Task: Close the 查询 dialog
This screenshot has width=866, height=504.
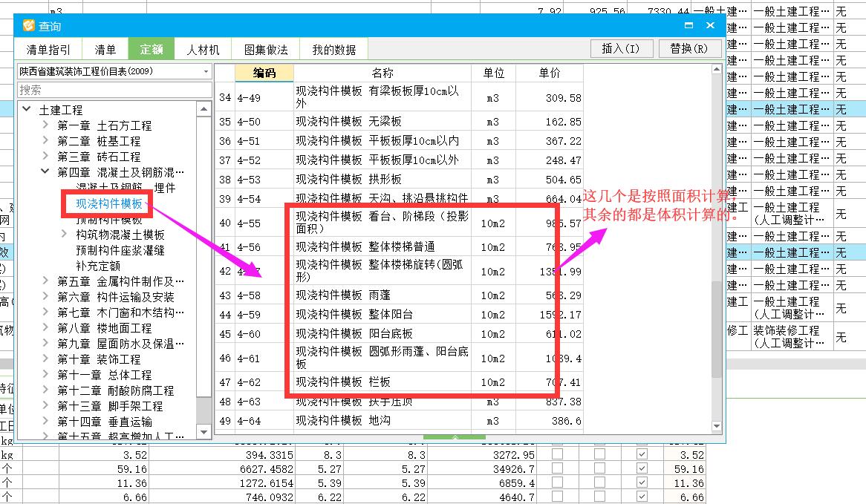Action: point(710,25)
